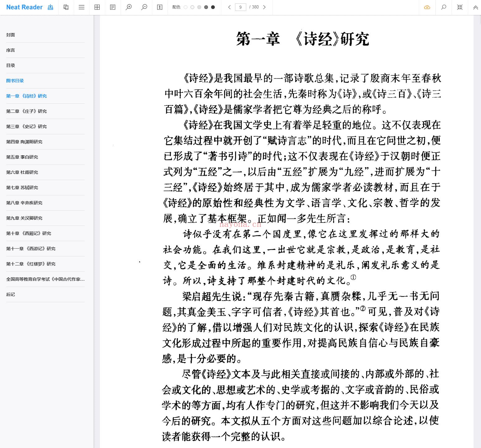Screen dimensions: 481x448
Task: Collapse toolbar with double chevron up
Action: pyautogui.click(x=476, y=7)
